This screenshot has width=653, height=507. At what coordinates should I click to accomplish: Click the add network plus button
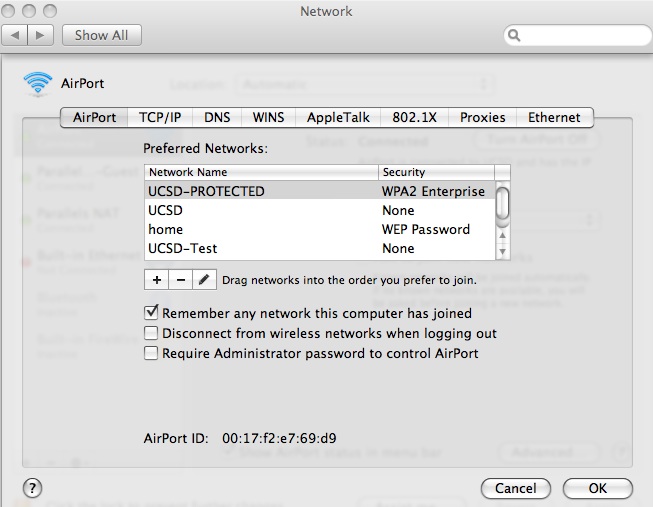[x=157, y=281]
